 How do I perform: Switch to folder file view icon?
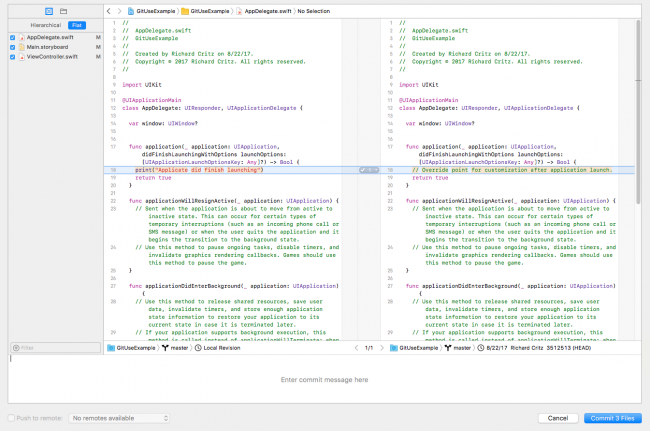click(63, 11)
